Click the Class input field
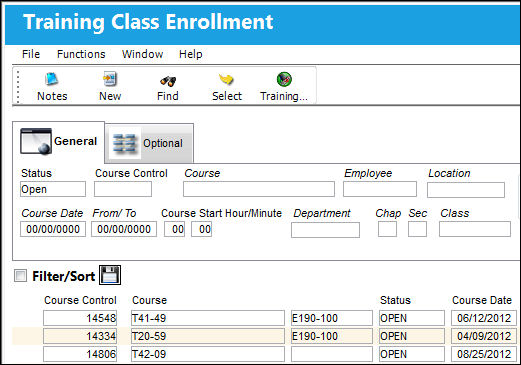Image resolution: width=521 pixels, height=365 pixels. 475,229
